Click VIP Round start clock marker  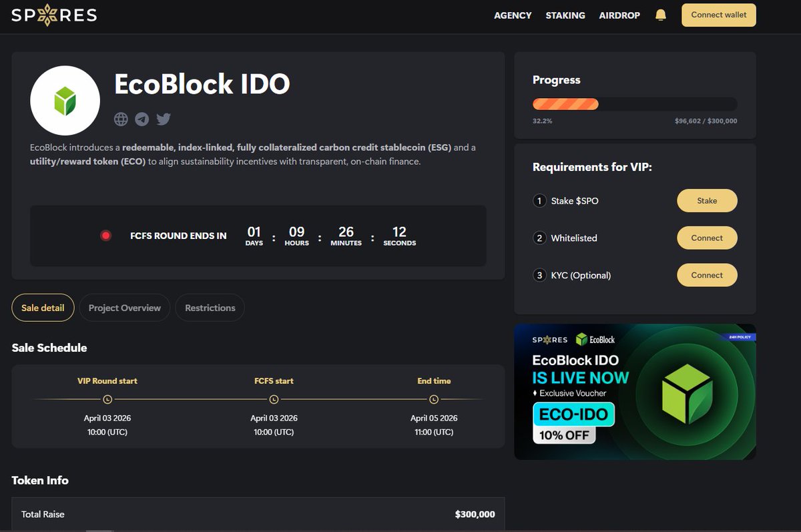point(107,399)
